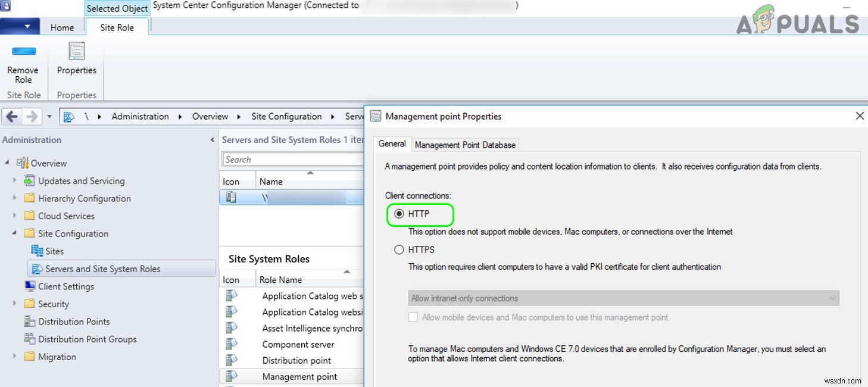This screenshot has height=387, width=868.
Task: Click the Application Catalog web service icon
Action: [232, 296]
